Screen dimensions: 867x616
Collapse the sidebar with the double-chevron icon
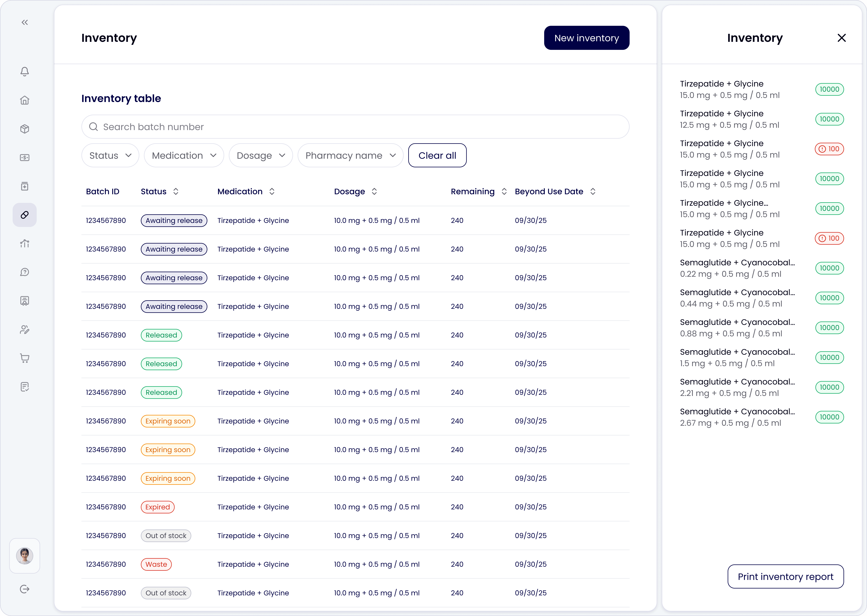25,22
